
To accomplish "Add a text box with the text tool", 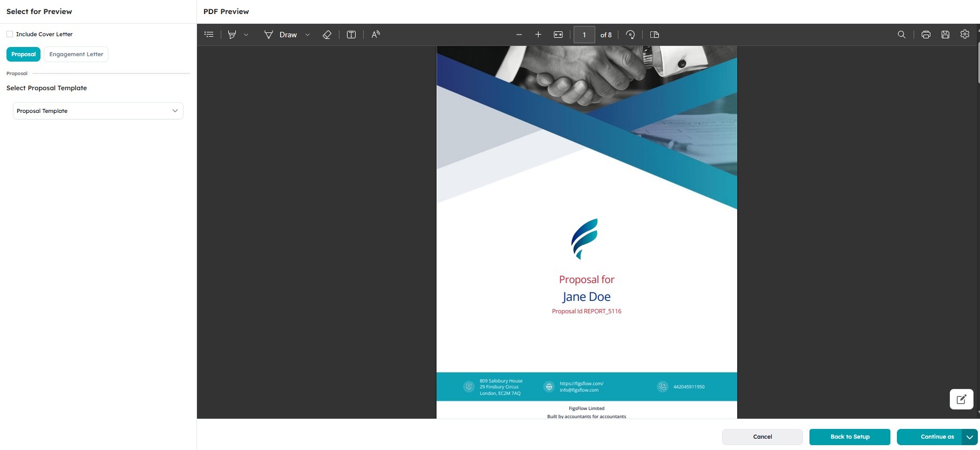I will coord(351,35).
